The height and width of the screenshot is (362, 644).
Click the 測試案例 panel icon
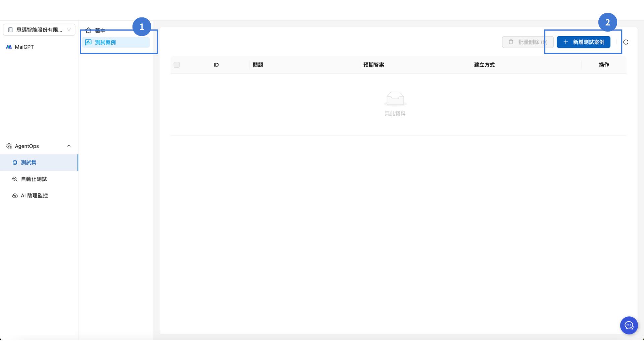point(88,42)
